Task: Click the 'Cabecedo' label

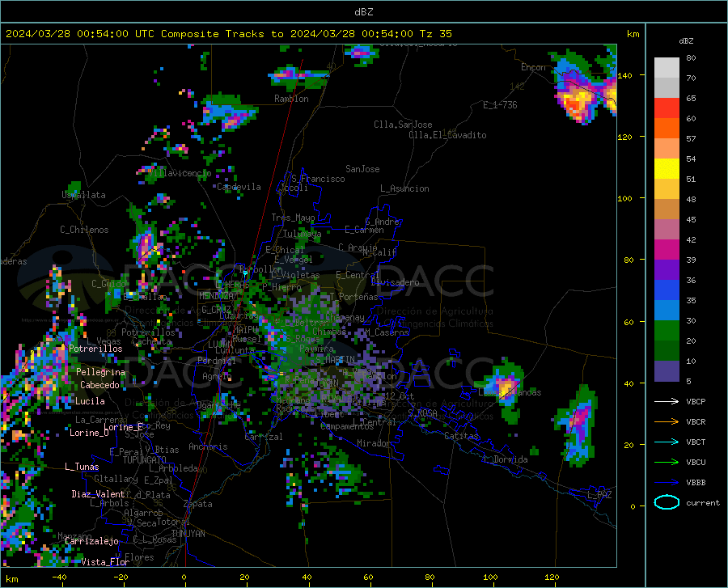Action: pos(99,385)
